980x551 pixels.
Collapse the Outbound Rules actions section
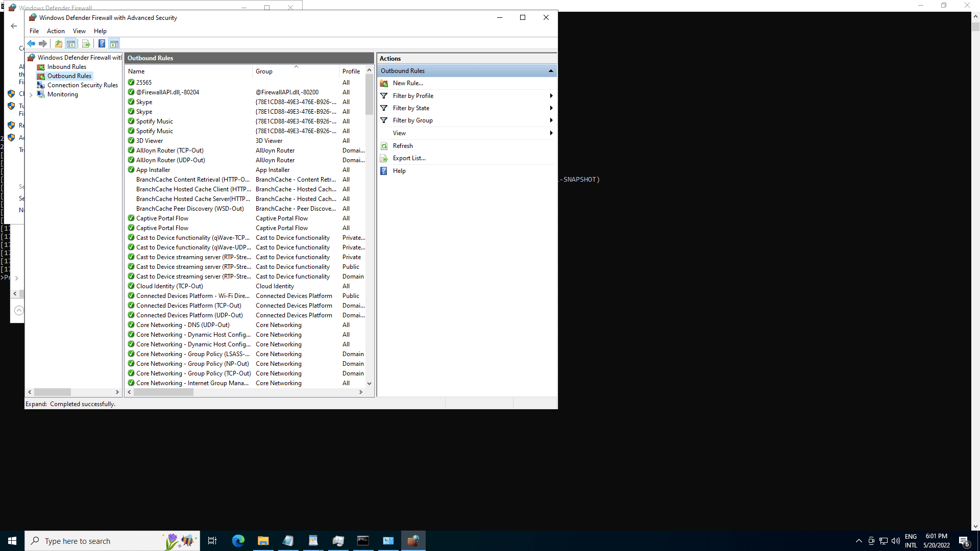[551, 71]
